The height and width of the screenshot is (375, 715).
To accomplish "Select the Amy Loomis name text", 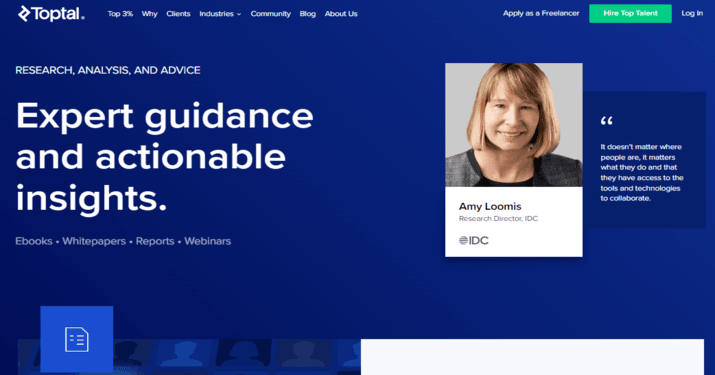I will pyautogui.click(x=490, y=207).
